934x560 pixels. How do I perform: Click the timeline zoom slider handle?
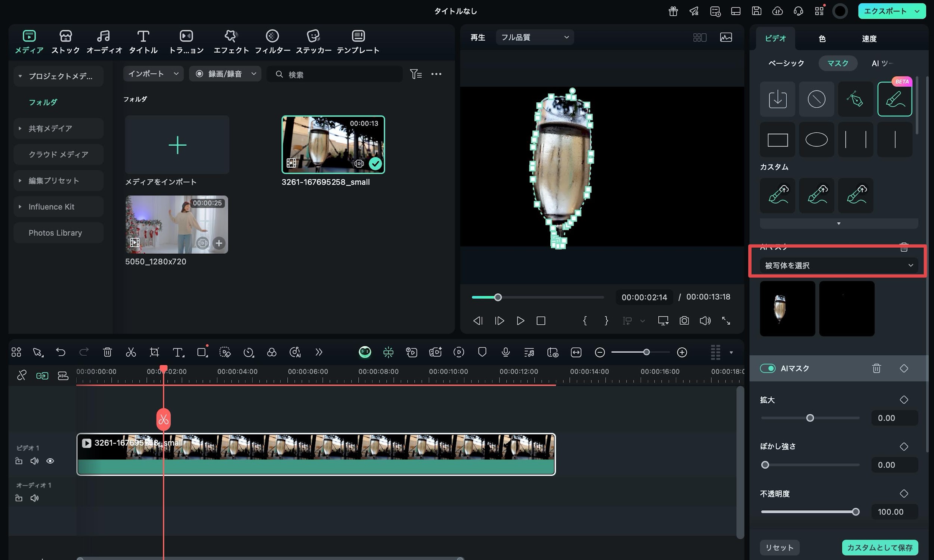(646, 352)
